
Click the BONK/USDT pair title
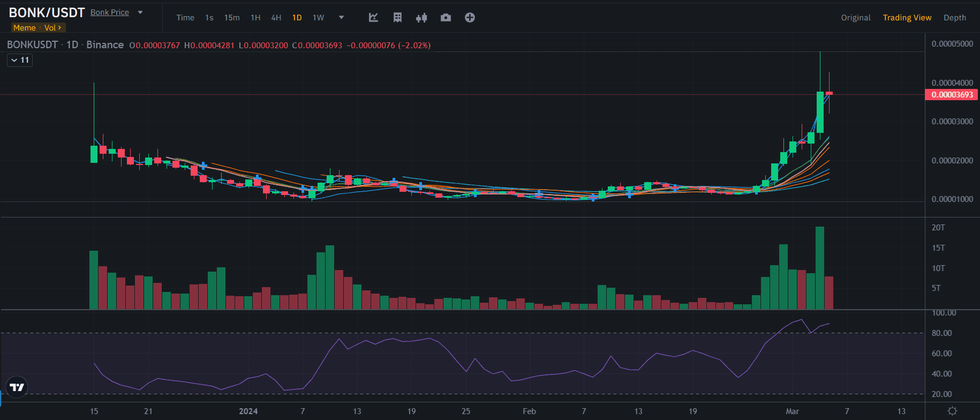[x=47, y=12]
